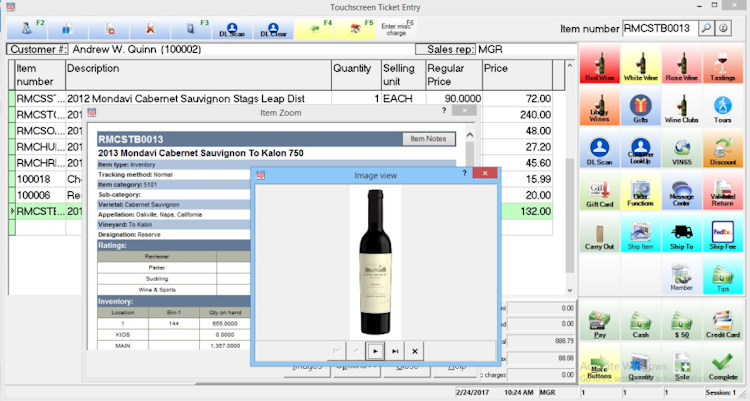Click the Item number input field
The height and width of the screenshot is (401, 750).
tap(660, 29)
